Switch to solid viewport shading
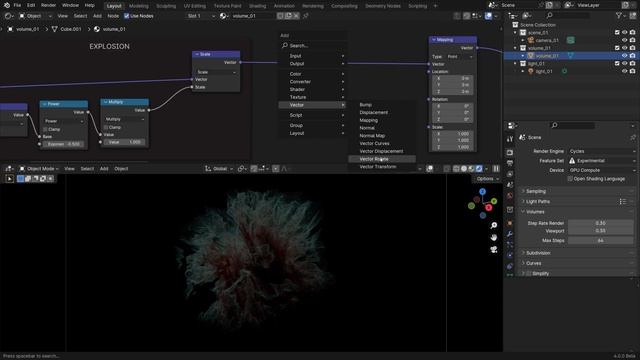This screenshot has width=640, height=360. tap(464, 169)
